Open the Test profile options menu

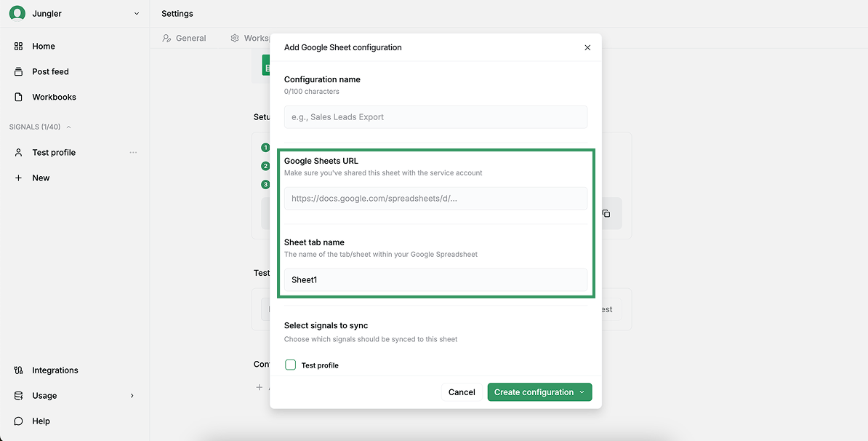pos(133,152)
